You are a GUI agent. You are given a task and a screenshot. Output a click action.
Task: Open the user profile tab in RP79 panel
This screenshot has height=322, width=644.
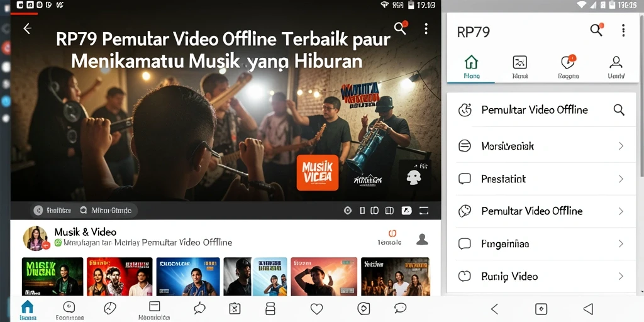click(x=616, y=67)
